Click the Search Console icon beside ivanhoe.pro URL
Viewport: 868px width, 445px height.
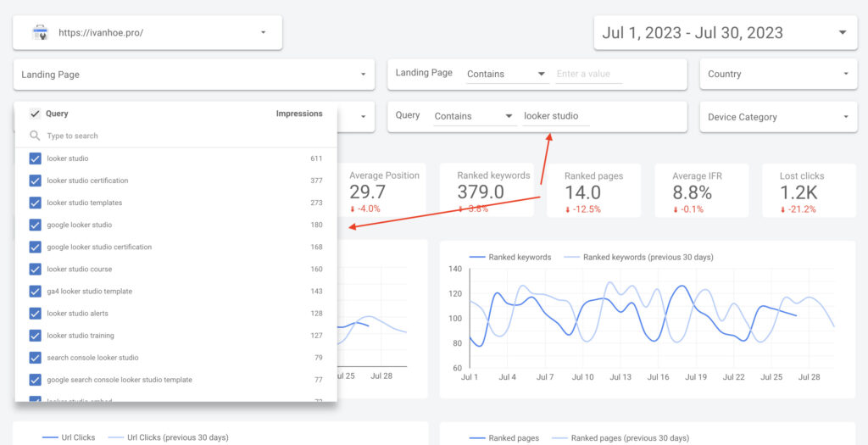click(x=39, y=32)
